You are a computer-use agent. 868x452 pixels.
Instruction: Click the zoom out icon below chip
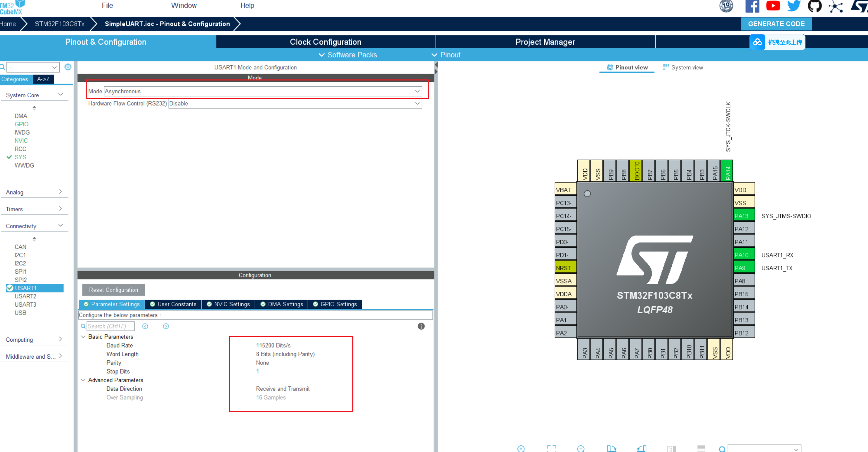click(x=581, y=449)
